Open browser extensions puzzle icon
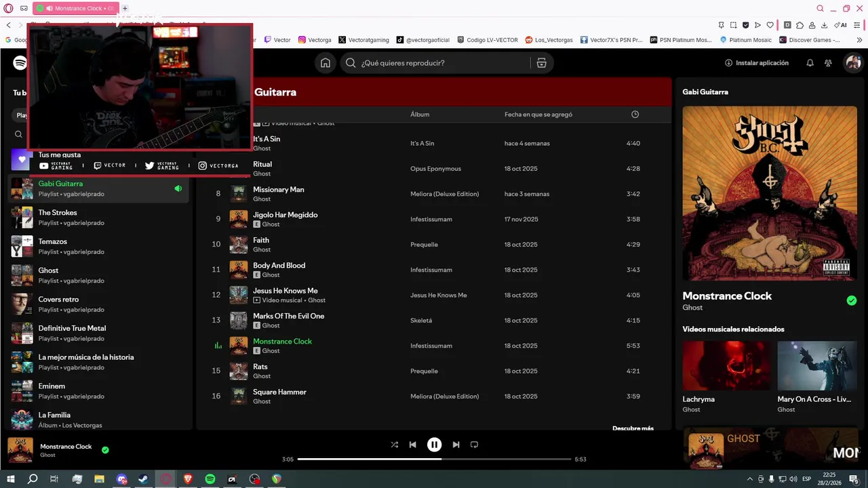The height and width of the screenshot is (488, 868). (800, 25)
